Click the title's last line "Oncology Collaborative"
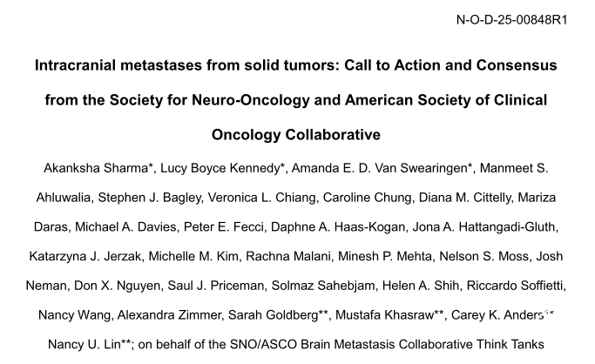Viewport: 595px width, 364px height. pos(295,135)
